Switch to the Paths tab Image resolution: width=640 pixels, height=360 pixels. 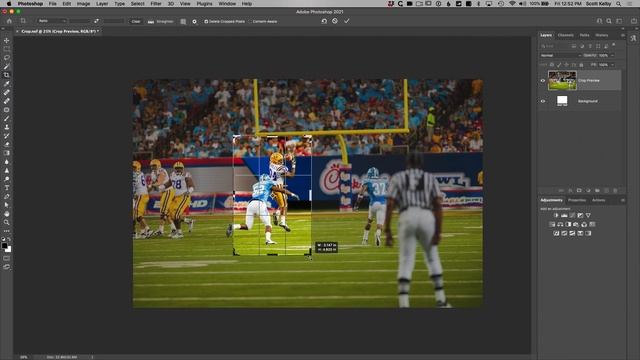coord(584,36)
